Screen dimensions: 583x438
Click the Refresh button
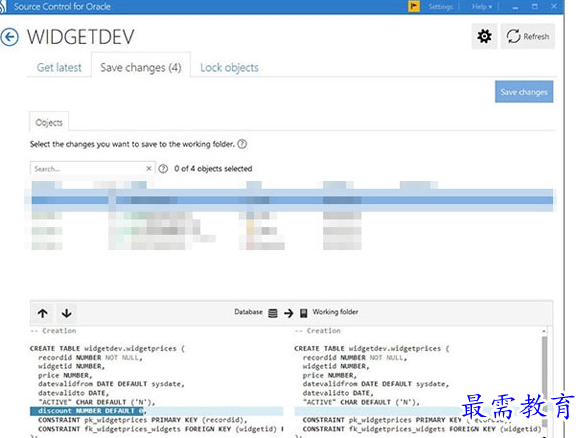(528, 36)
